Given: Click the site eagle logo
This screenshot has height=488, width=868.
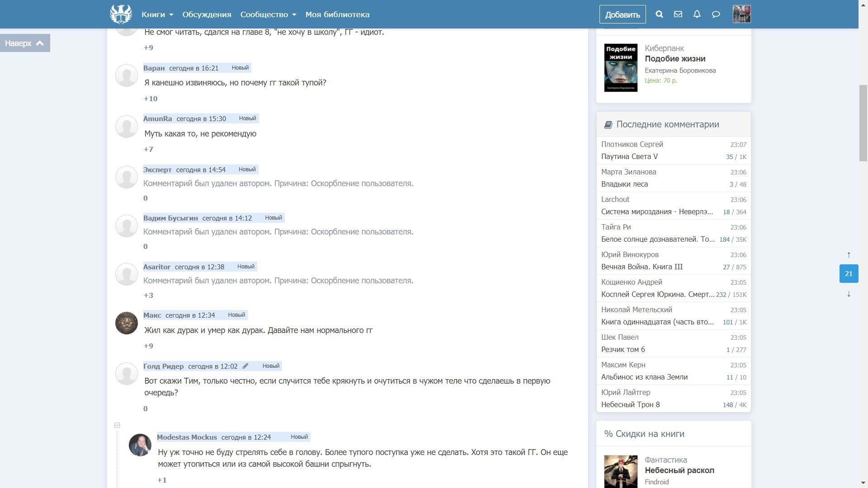Looking at the screenshot, I should pos(121,14).
